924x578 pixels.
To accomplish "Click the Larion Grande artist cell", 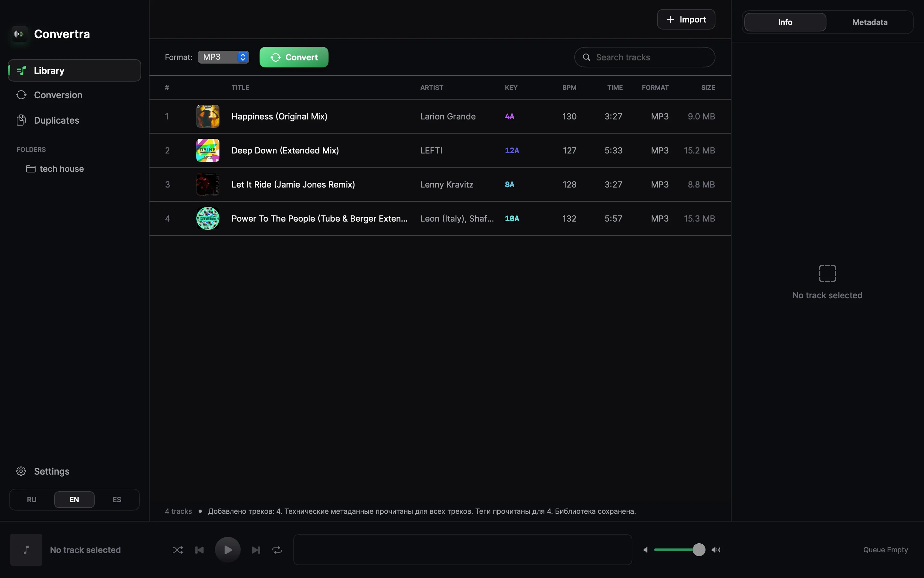I will coord(448,116).
